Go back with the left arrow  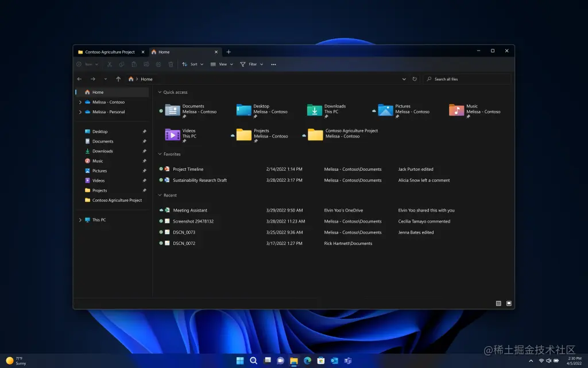79,79
